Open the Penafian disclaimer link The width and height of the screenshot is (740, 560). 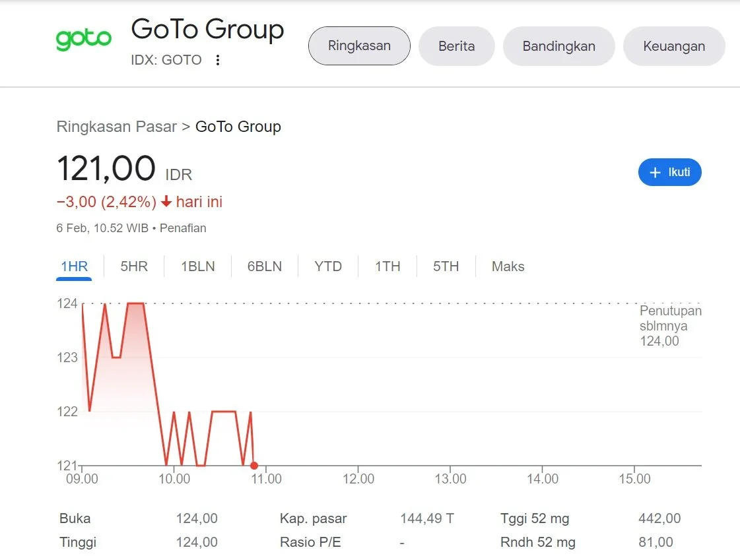183,228
